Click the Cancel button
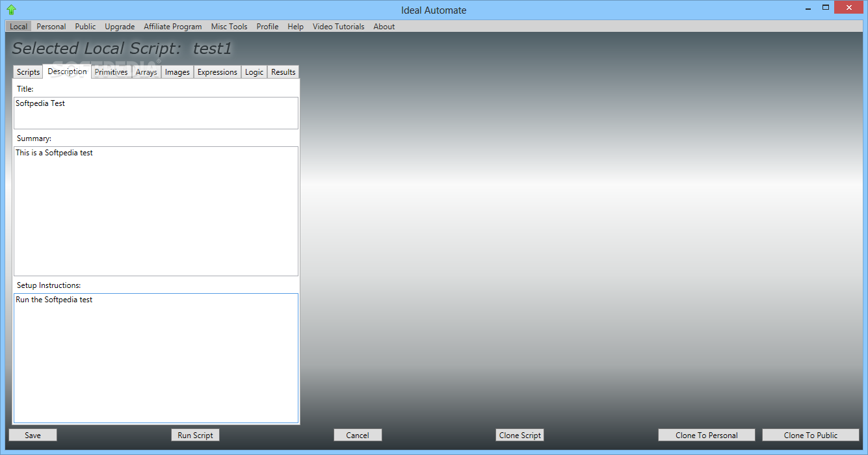Image resolution: width=868 pixels, height=455 pixels. click(358, 435)
